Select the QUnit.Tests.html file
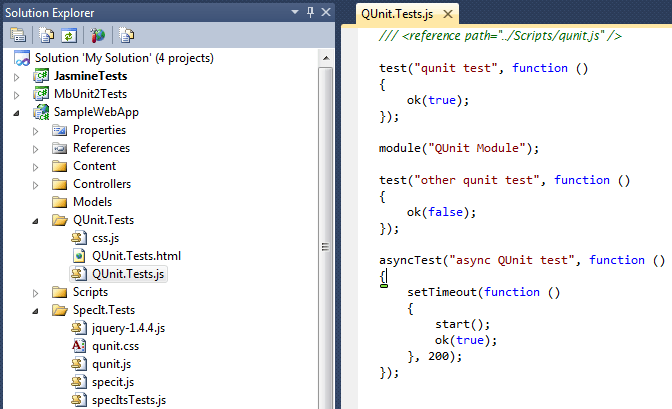 [136, 256]
